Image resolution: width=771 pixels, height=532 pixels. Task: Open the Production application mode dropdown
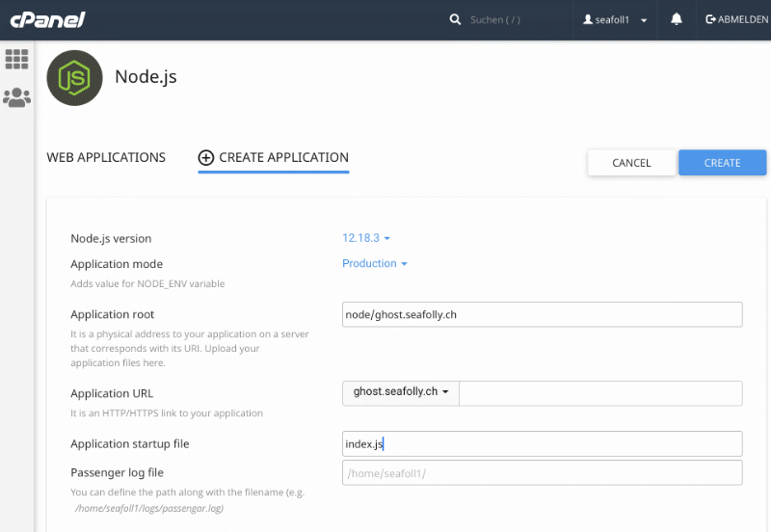click(375, 263)
